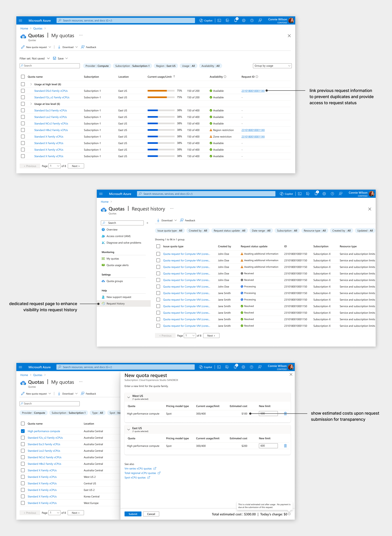Click Search field in top My quotas window
Image resolution: width=392 pixels, height=536 pixels.
(x=50, y=66)
